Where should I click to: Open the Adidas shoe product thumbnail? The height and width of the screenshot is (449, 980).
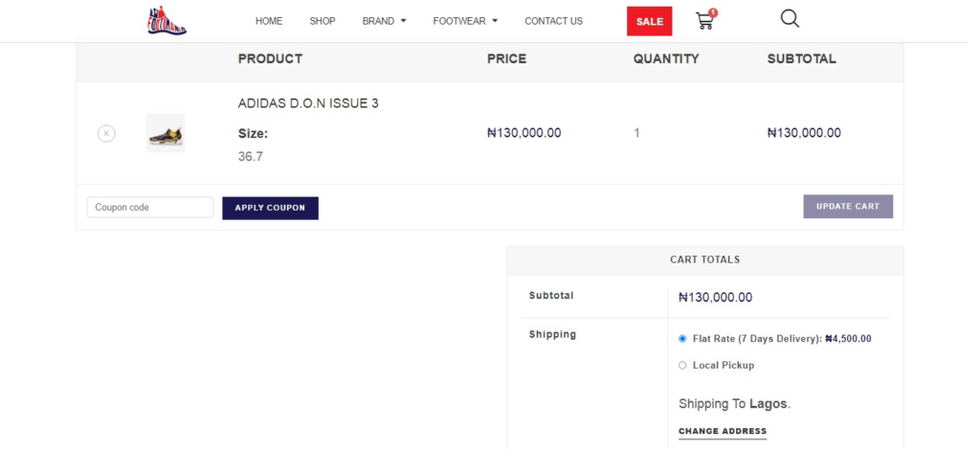(x=166, y=133)
